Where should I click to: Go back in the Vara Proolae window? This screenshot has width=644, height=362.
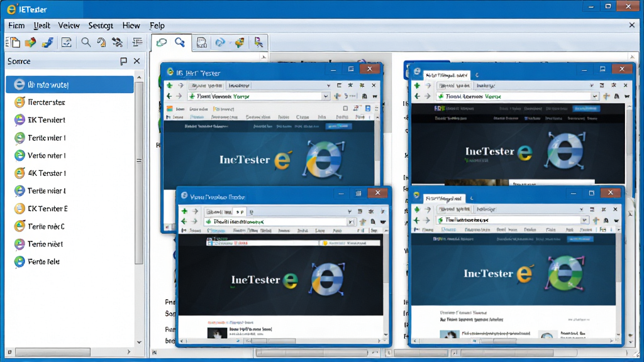pyautogui.click(x=184, y=222)
